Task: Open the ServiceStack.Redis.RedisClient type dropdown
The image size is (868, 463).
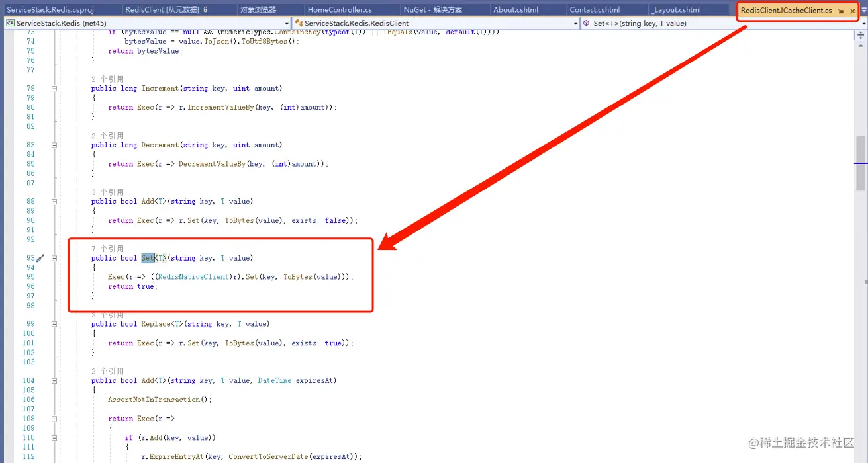Action: 575,23
